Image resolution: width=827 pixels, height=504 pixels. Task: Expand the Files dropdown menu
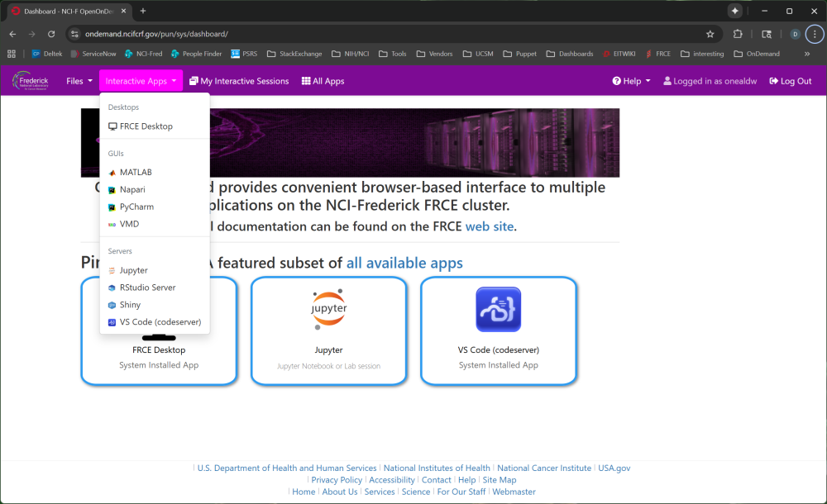coord(79,81)
